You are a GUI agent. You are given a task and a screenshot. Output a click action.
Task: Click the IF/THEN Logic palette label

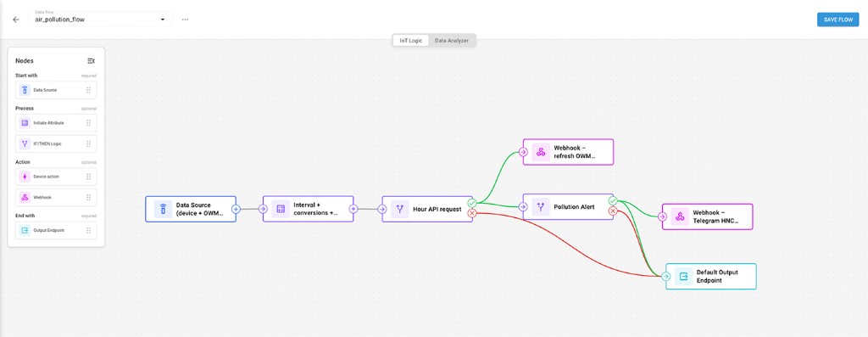(x=47, y=143)
